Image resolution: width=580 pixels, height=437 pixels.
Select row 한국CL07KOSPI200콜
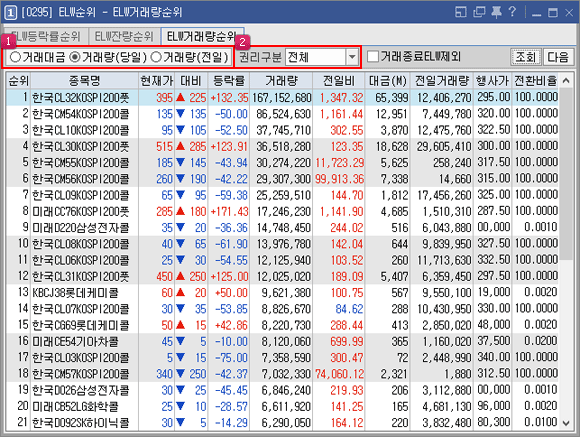tap(283, 309)
